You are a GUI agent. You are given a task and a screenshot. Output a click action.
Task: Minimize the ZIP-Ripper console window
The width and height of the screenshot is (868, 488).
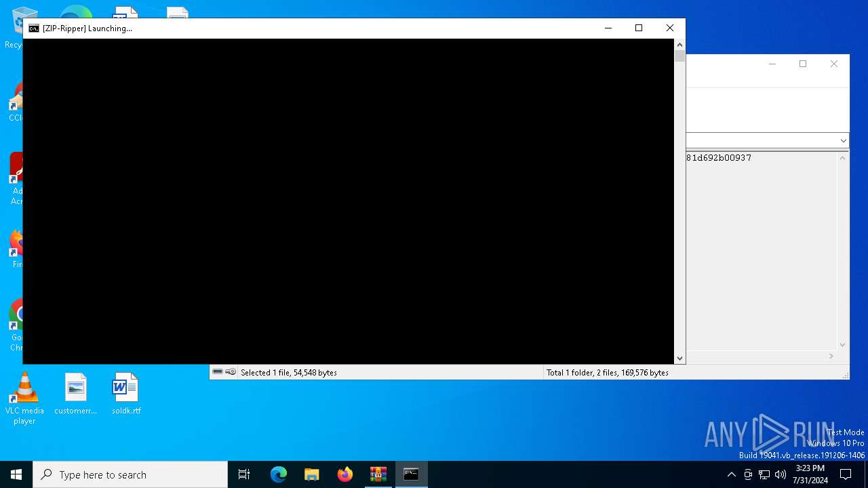pyautogui.click(x=608, y=28)
